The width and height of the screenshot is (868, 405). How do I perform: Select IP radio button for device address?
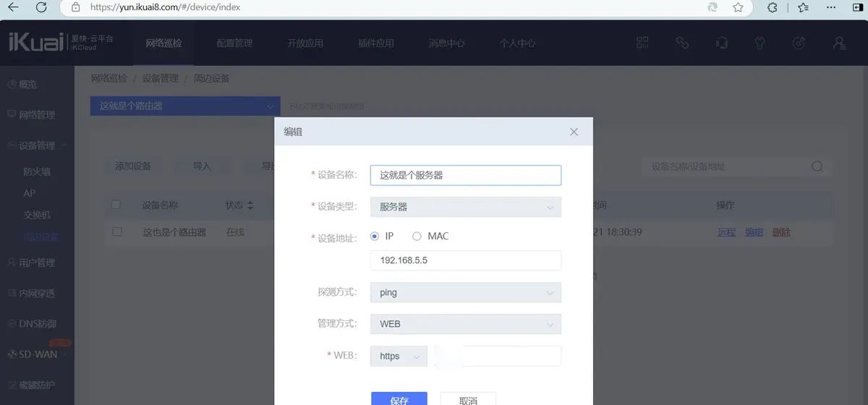(x=375, y=236)
